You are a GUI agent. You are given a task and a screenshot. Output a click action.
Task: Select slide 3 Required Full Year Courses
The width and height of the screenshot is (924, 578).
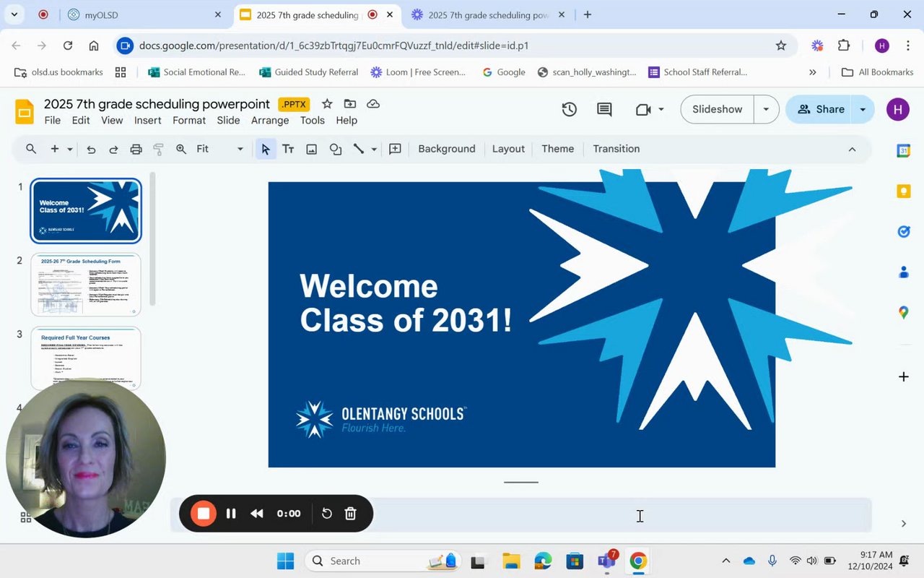click(x=86, y=358)
